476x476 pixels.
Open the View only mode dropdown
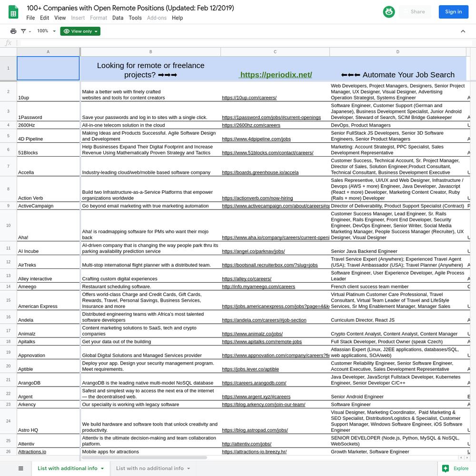coord(80,31)
